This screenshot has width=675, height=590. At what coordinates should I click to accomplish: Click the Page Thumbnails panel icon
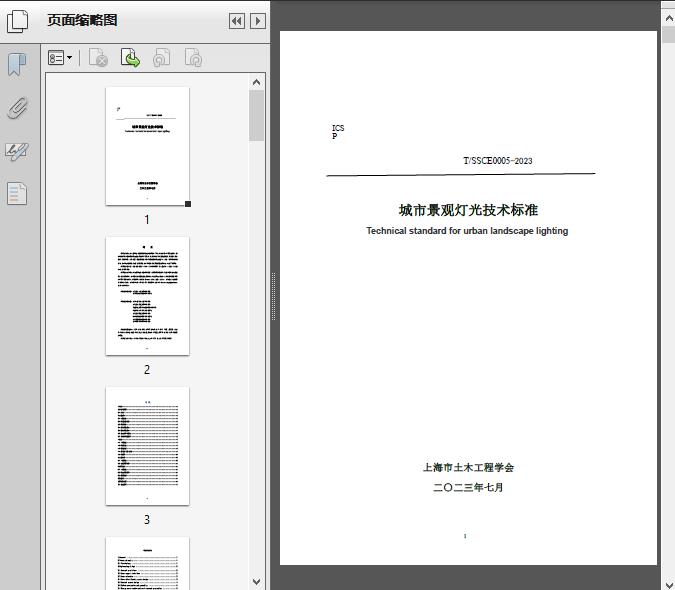pyautogui.click(x=18, y=21)
